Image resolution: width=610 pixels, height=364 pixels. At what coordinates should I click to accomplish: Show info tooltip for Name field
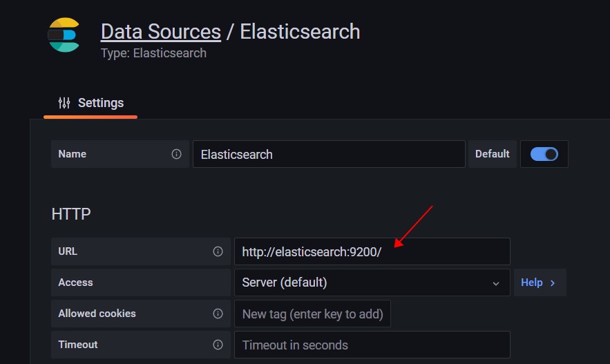pyautogui.click(x=176, y=154)
